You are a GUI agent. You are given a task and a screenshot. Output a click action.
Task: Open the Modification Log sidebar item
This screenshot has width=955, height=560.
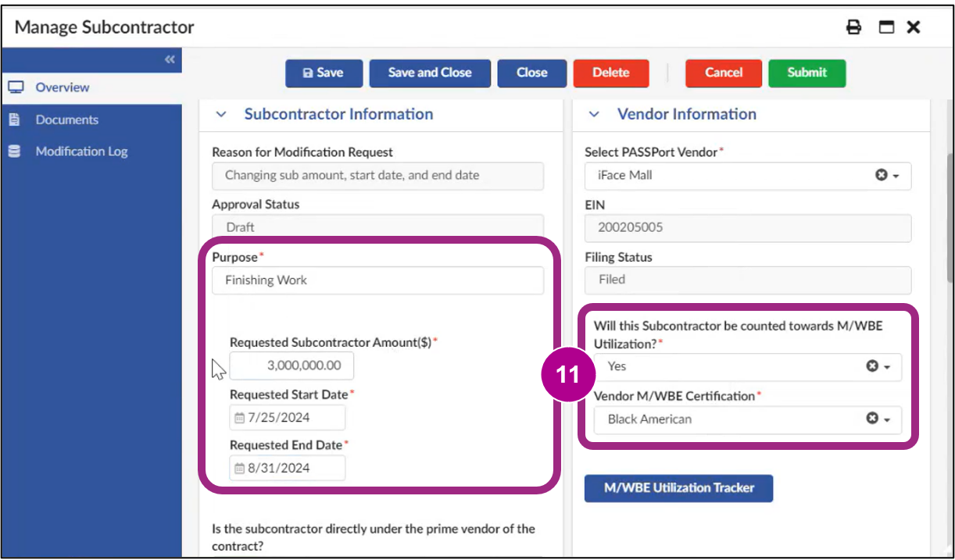[81, 152]
